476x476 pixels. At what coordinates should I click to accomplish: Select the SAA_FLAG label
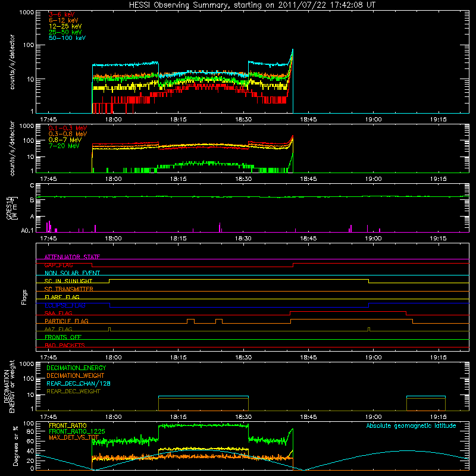coord(58,313)
